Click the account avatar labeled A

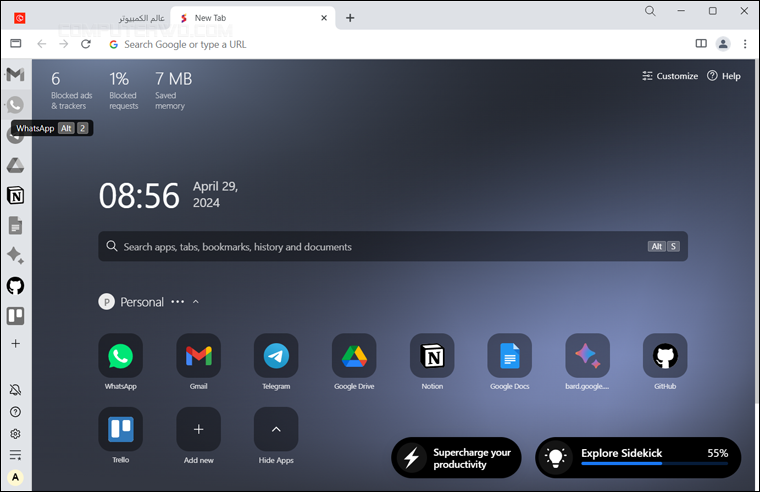pyautogui.click(x=16, y=477)
